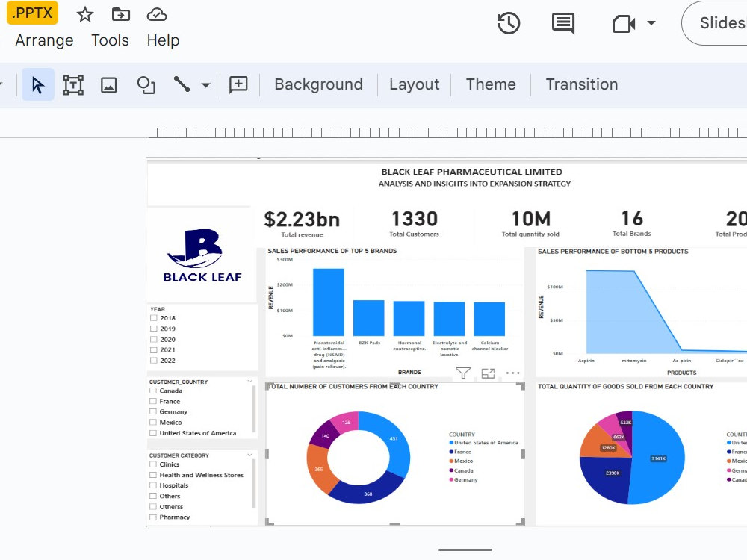Choose the Select arrow tool

click(x=38, y=85)
